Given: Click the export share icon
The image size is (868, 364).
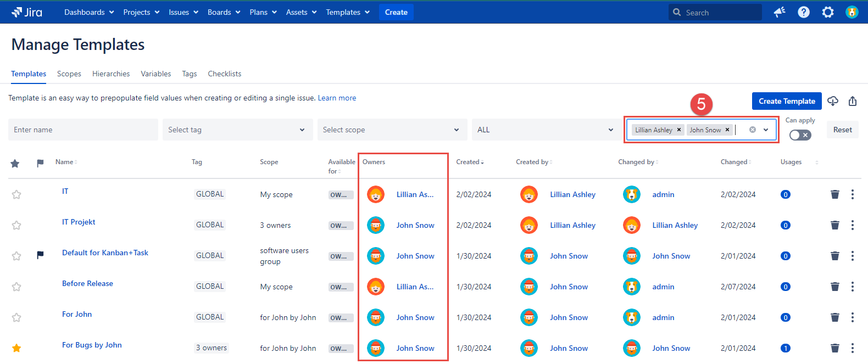Looking at the screenshot, I should [853, 101].
